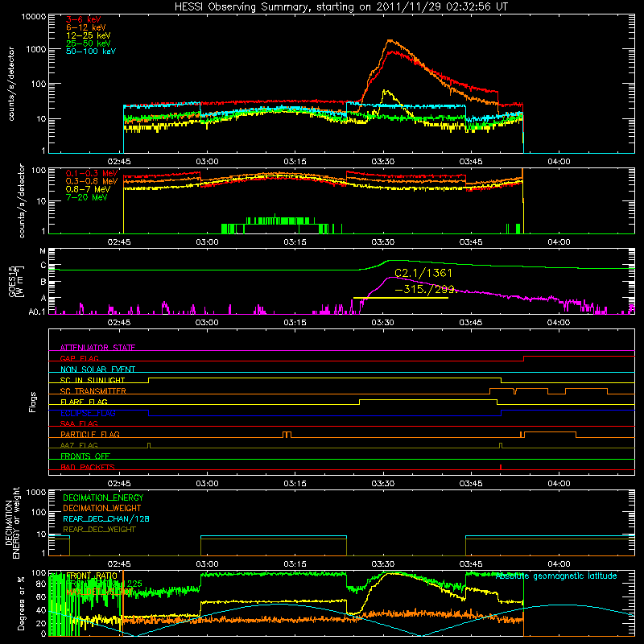Click the 'counts/s/detector' axis title of top panel
The width and height of the screenshot is (644, 644).
point(11,84)
